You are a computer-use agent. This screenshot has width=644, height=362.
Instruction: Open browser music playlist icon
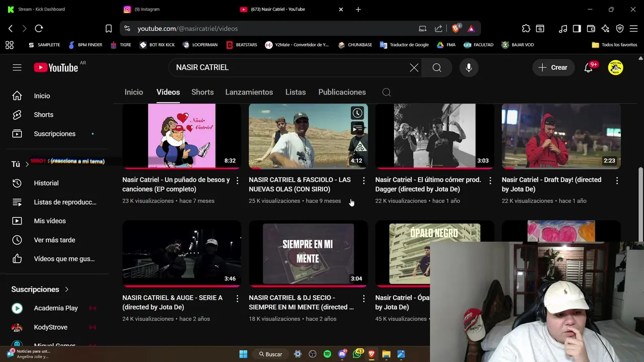(x=563, y=29)
